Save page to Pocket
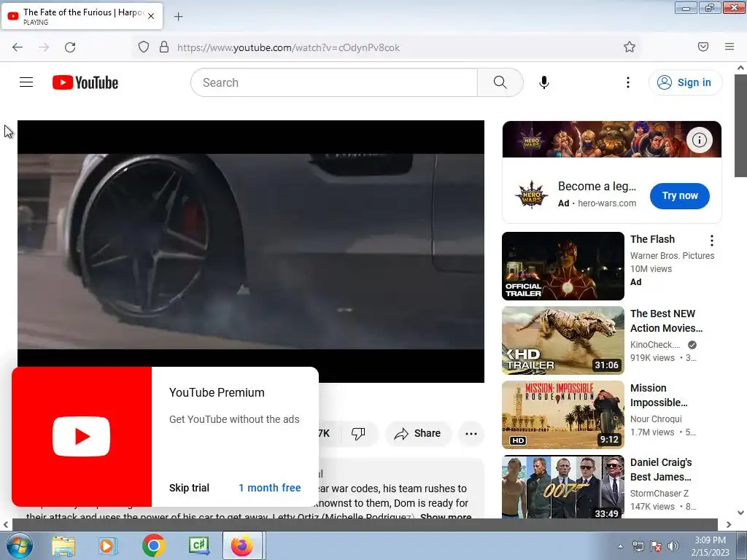 click(x=703, y=47)
